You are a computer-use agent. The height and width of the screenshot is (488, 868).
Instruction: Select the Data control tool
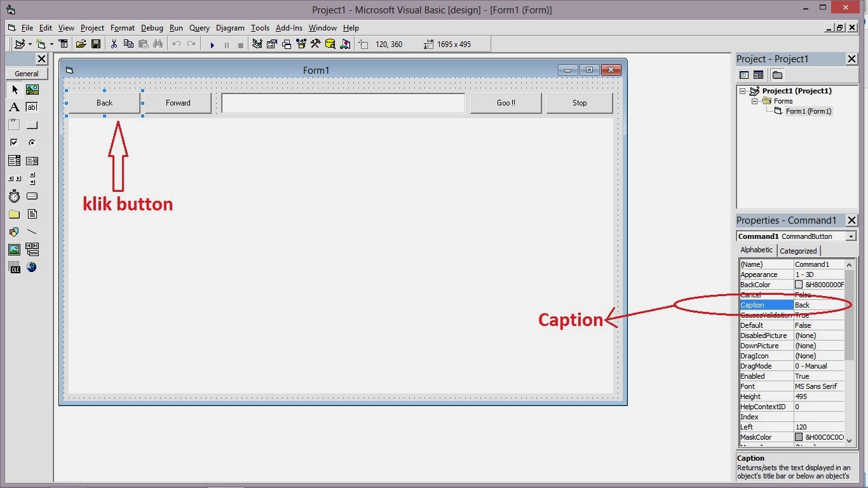point(32,250)
